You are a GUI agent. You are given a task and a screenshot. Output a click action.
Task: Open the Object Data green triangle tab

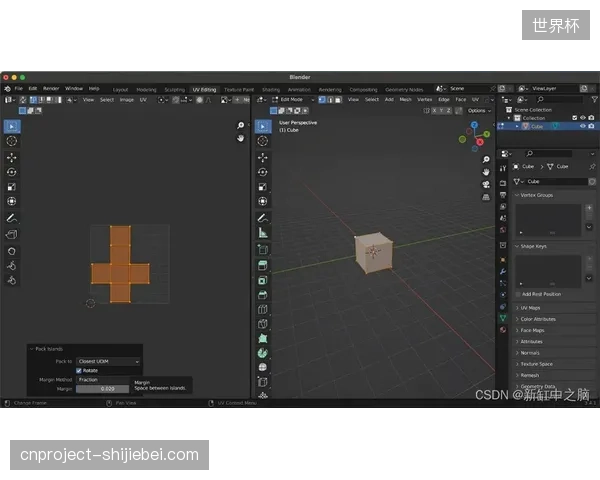tap(503, 318)
